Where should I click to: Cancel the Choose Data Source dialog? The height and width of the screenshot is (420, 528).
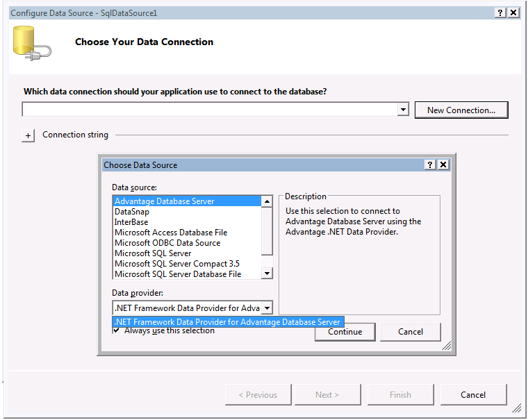pyautogui.click(x=411, y=332)
